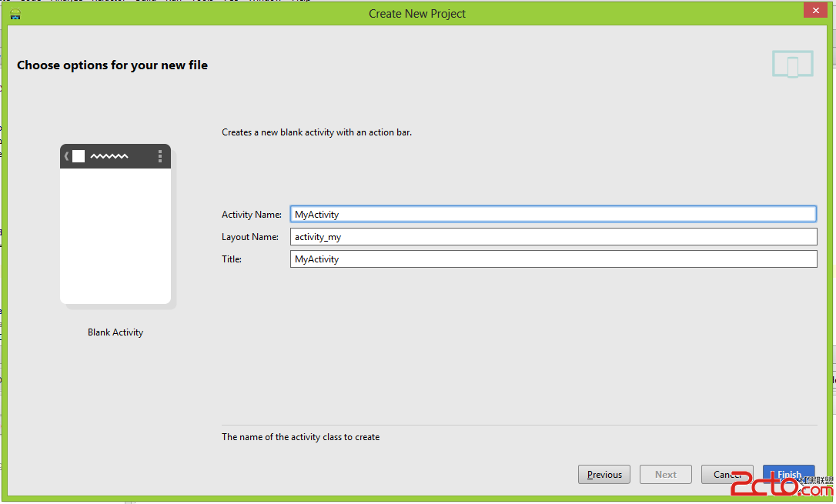Click the 'name of the activity class' hint text
The height and width of the screenshot is (504, 836).
(x=301, y=437)
